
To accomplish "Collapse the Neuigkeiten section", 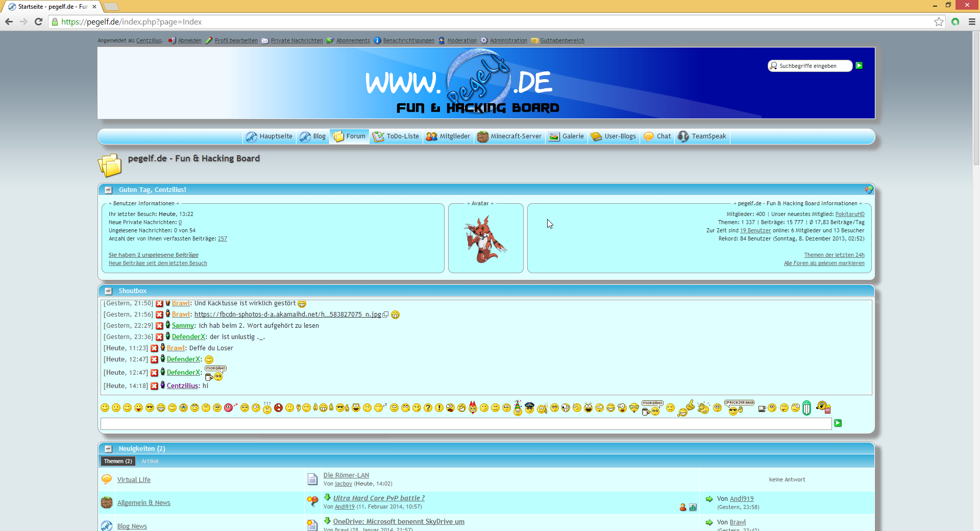I will tap(108, 449).
